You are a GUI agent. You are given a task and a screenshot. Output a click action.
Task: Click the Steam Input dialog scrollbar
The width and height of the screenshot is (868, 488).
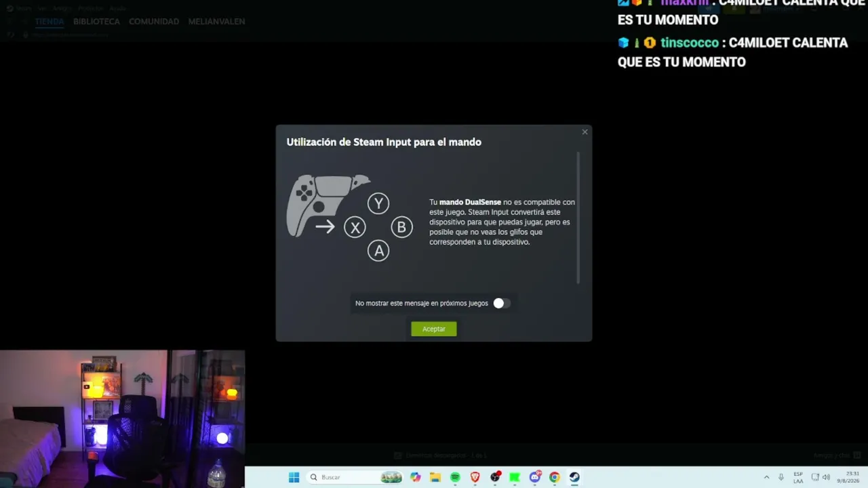pos(578,218)
